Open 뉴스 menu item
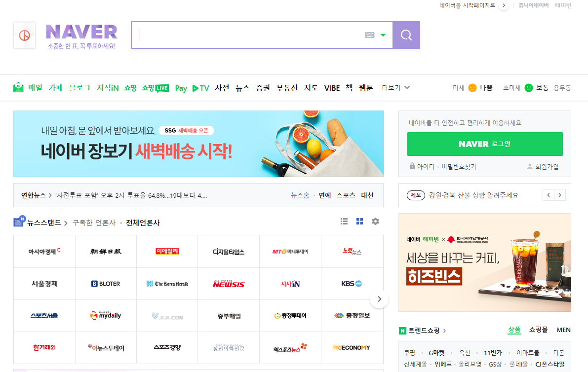Viewport: 588px width, 372px height. (242, 88)
